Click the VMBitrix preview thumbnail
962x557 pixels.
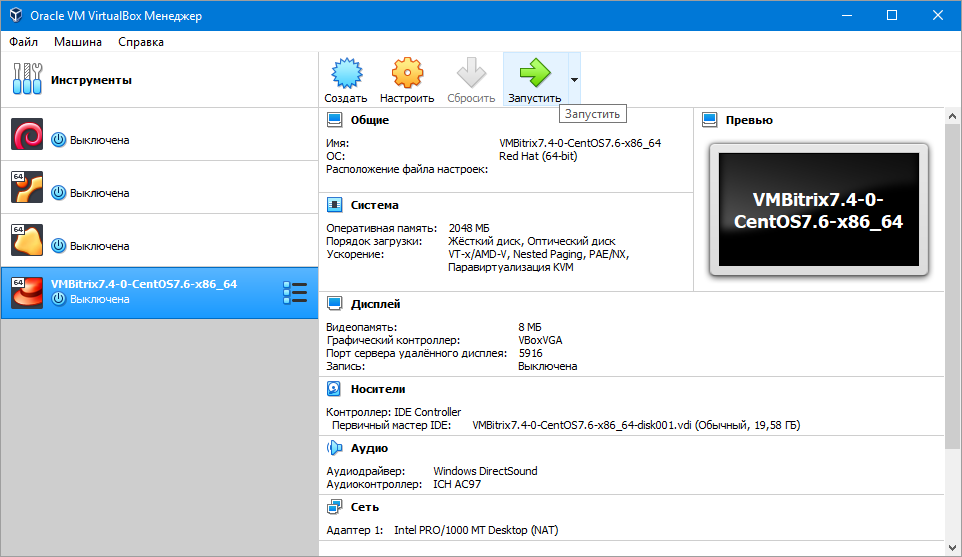tap(818, 209)
